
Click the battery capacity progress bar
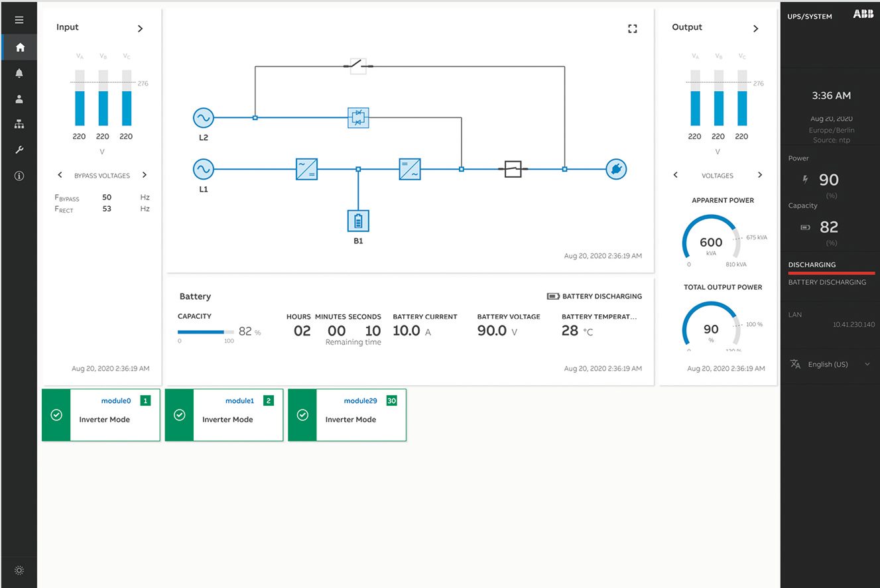point(206,331)
